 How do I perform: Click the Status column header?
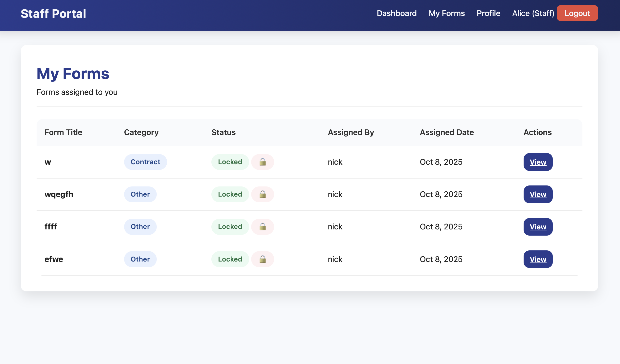tap(223, 132)
